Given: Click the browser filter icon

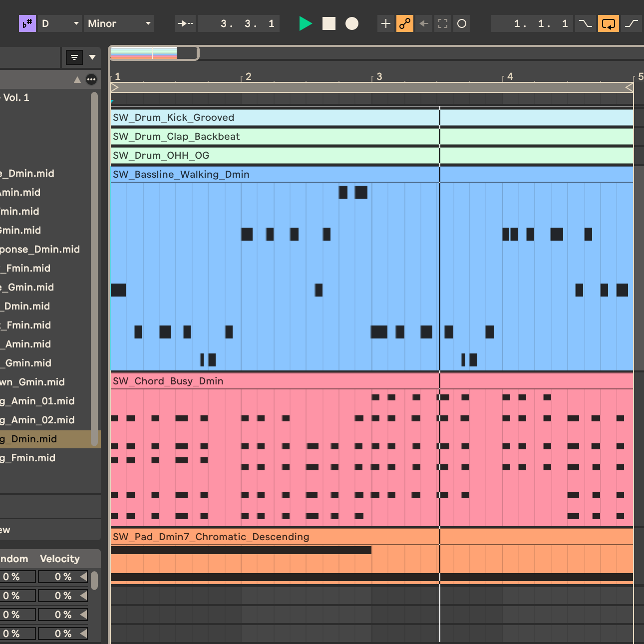Looking at the screenshot, I should pyautogui.click(x=74, y=57).
